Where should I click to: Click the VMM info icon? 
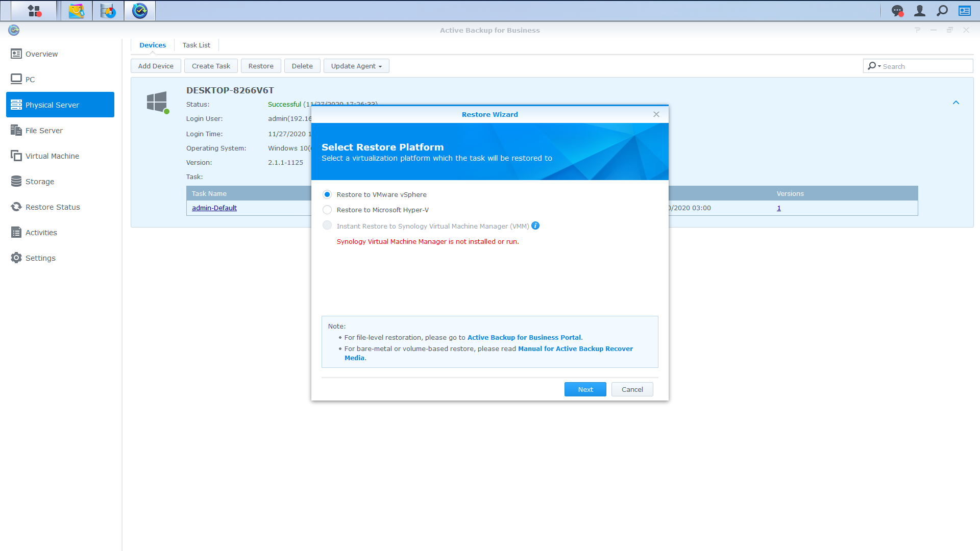[x=535, y=226]
